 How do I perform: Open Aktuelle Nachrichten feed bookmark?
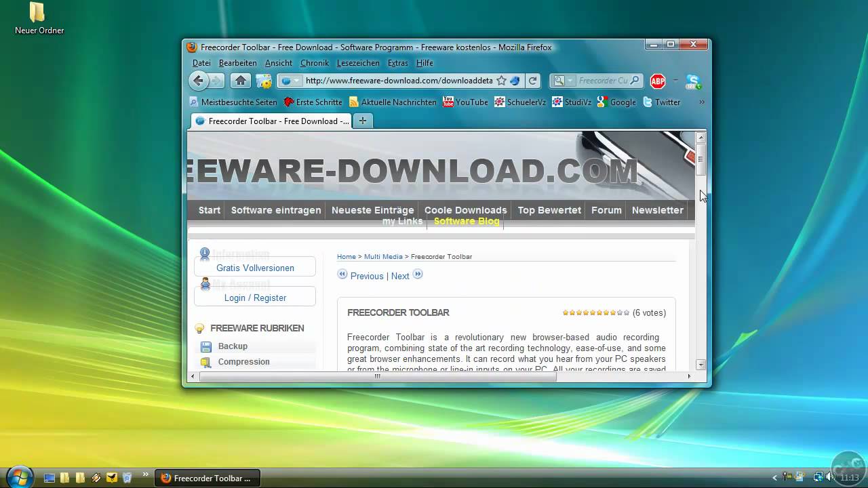point(393,102)
